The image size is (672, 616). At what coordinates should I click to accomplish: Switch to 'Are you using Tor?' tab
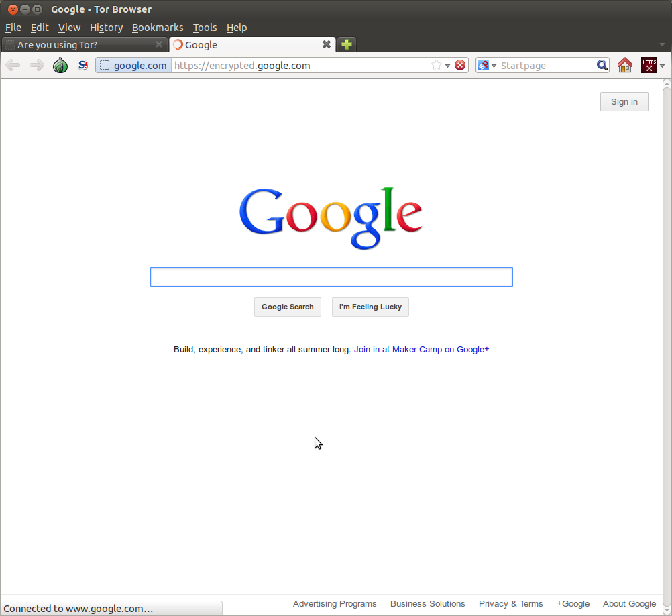[x=84, y=44]
